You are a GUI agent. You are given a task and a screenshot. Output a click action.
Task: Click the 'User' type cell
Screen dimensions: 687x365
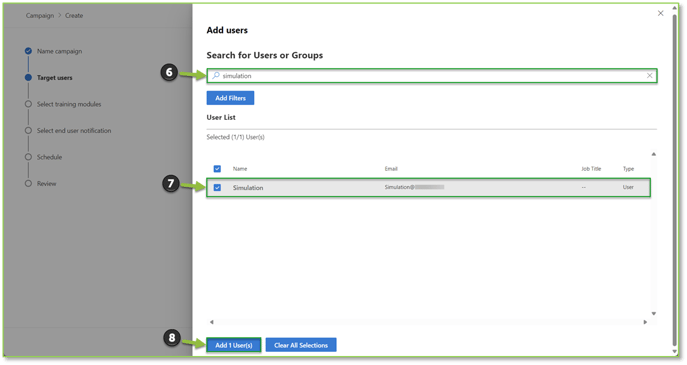(x=628, y=187)
